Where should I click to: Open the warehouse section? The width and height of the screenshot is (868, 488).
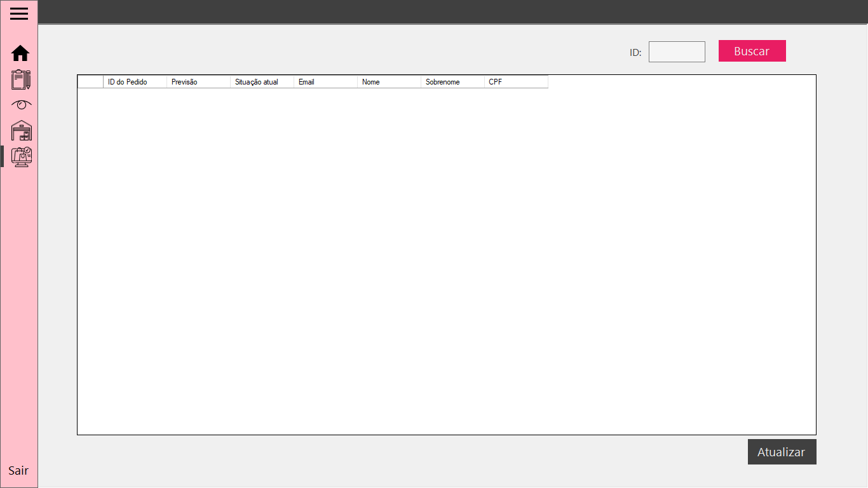click(20, 130)
